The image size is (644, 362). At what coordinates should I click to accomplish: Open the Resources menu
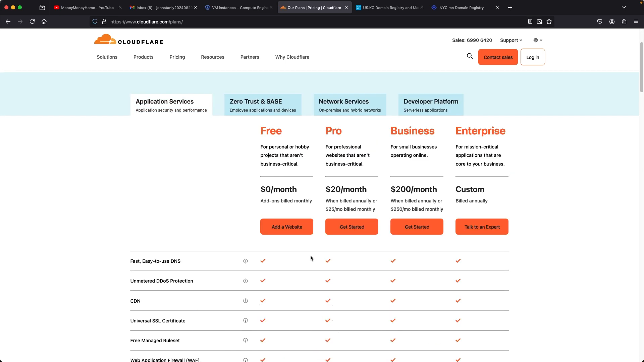tap(213, 57)
